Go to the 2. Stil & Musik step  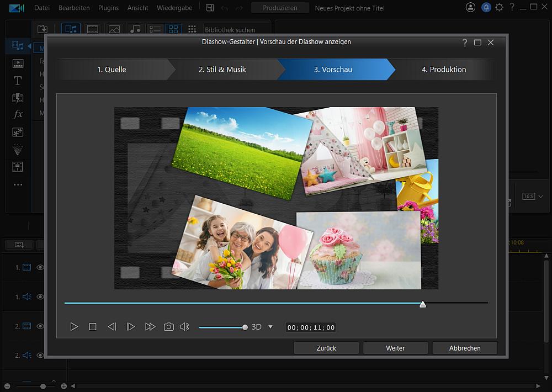click(x=222, y=70)
